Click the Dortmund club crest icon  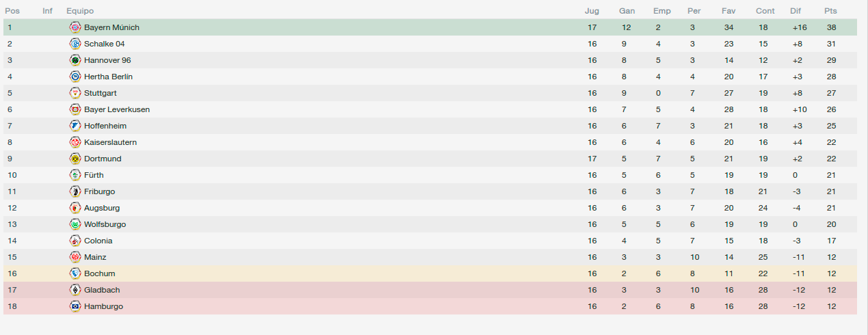coord(75,159)
